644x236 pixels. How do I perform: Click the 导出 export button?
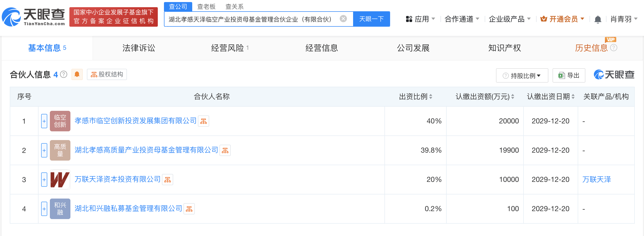(x=569, y=75)
